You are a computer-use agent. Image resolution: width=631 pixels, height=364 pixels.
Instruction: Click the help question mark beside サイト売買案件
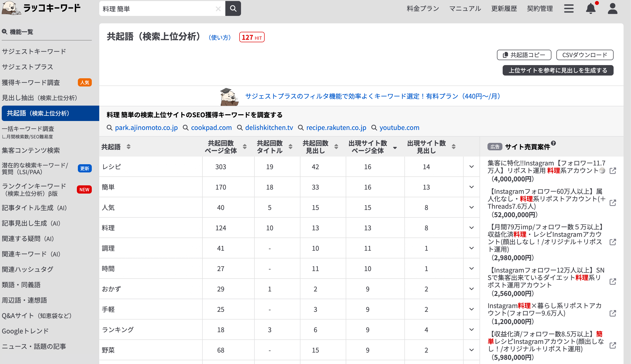(x=553, y=143)
